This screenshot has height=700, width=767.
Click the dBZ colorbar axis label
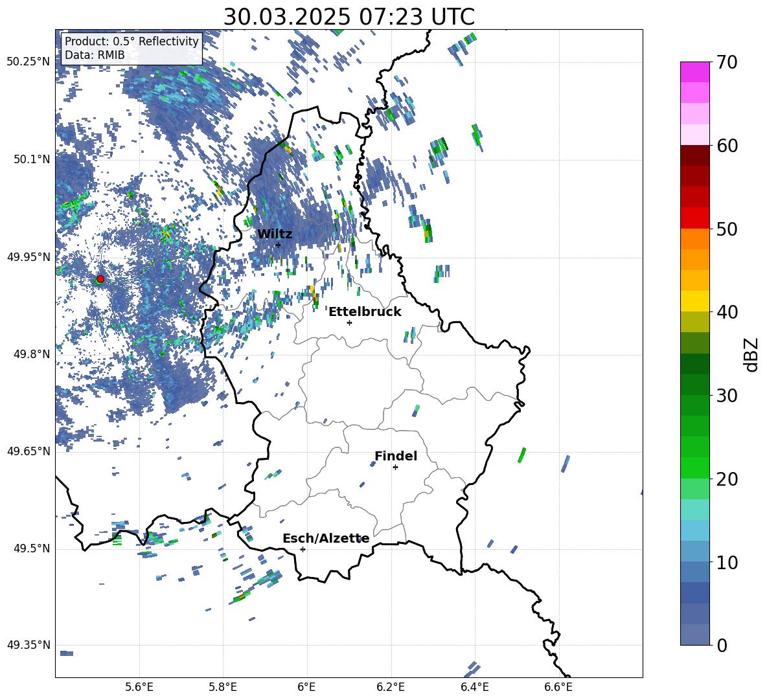pyautogui.click(x=752, y=354)
